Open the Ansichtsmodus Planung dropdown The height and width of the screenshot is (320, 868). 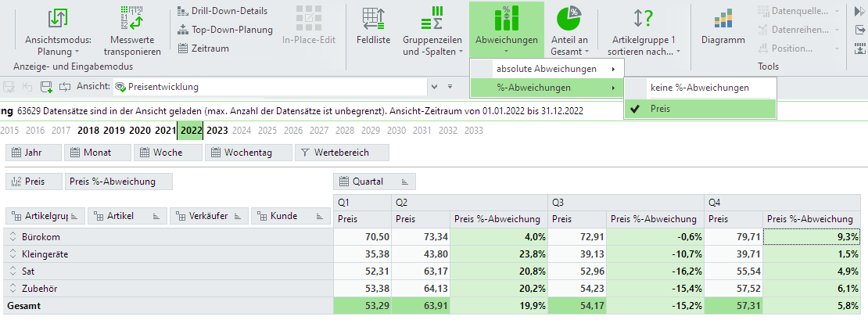pos(59,52)
